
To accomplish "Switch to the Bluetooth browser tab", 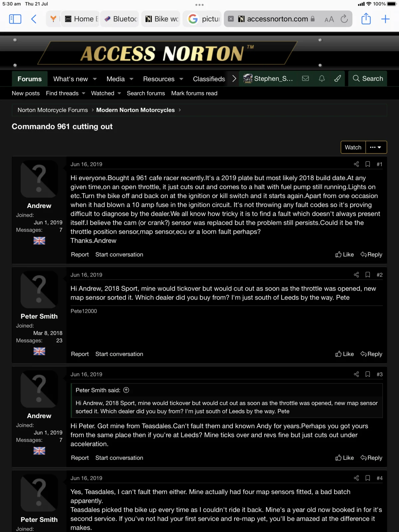I will (x=121, y=19).
